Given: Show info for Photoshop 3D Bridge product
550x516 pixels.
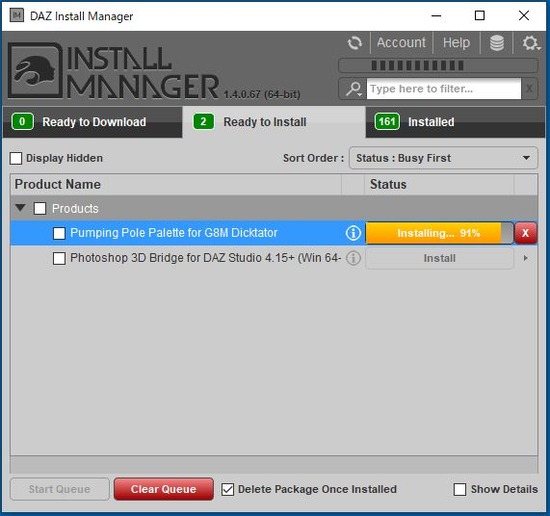Looking at the screenshot, I should [353, 258].
